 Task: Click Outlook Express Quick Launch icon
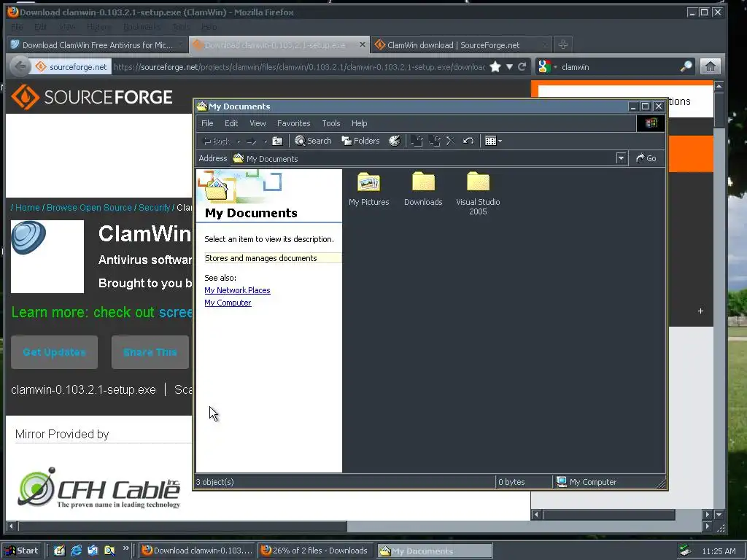click(93, 551)
